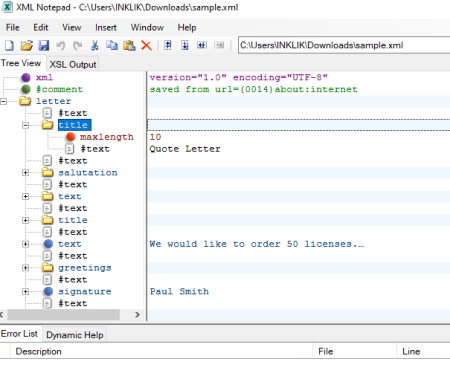This screenshot has height=379, width=450.
Task: Click the tree view horizontal scrollbar right arrow
Action: [137, 314]
